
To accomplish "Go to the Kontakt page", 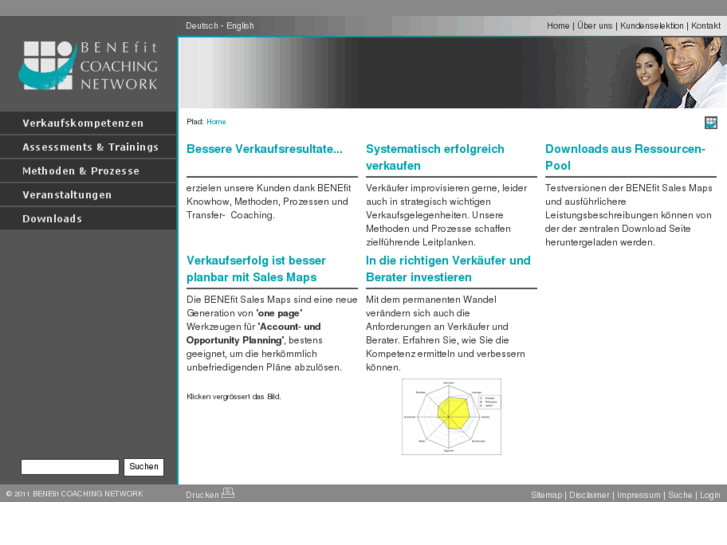I will pos(706,26).
